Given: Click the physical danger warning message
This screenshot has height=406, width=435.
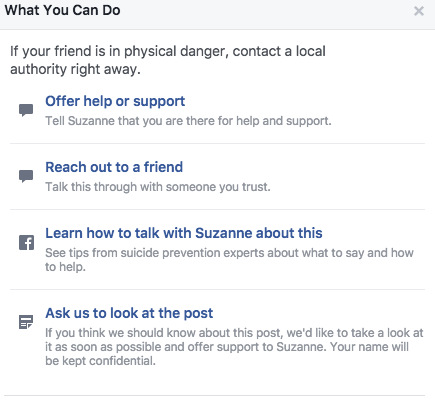Looking at the screenshot, I should click(168, 60).
